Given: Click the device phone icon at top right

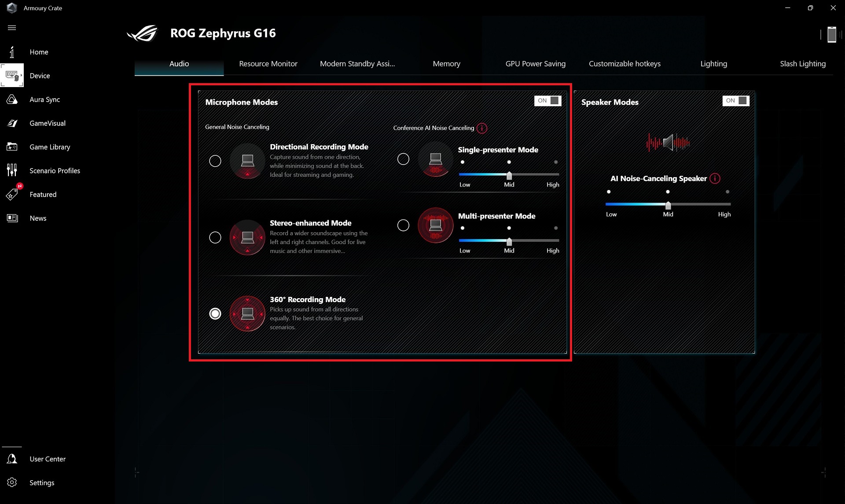Looking at the screenshot, I should (831, 34).
